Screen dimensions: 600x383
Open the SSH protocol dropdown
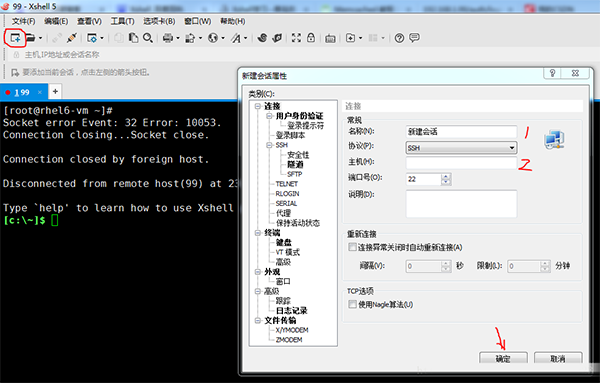click(x=461, y=148)
